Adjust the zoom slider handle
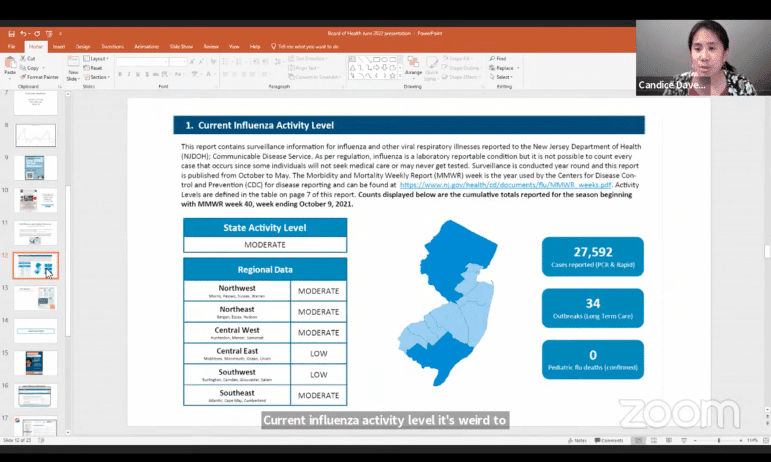The height and width of the screenshot is (462, 771). (x=718, y=440)
